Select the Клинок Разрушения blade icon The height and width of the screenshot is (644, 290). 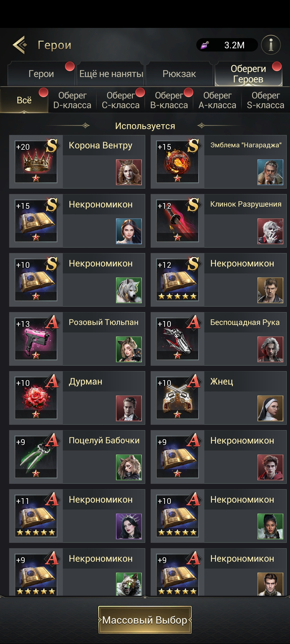tap(177, 221)
